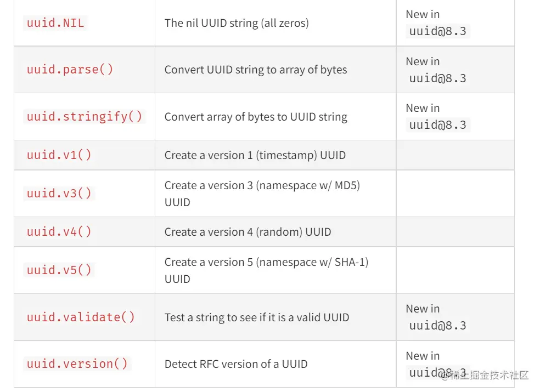Screen dimensions: 540x392
Task: Click the uuid.v1() code label
Action: click(x=59, y=155)
